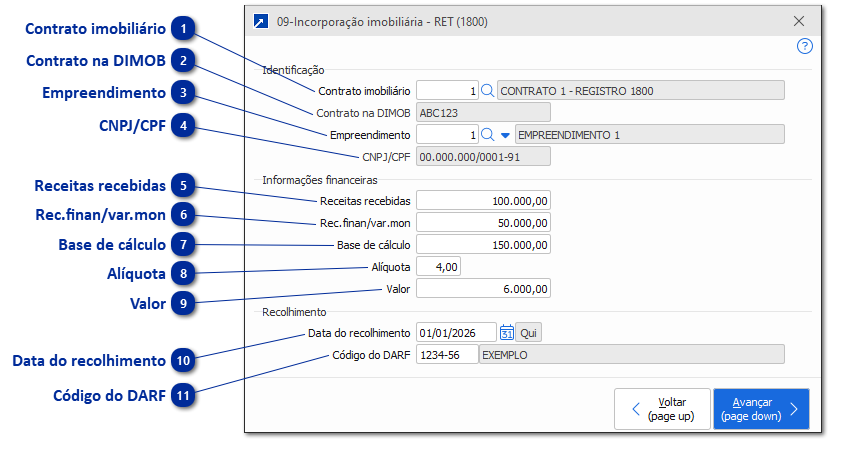Screen dimensions: 845x449
Task: Edit Receitas recebidas value 100.000,00
Action: point(483,201)
